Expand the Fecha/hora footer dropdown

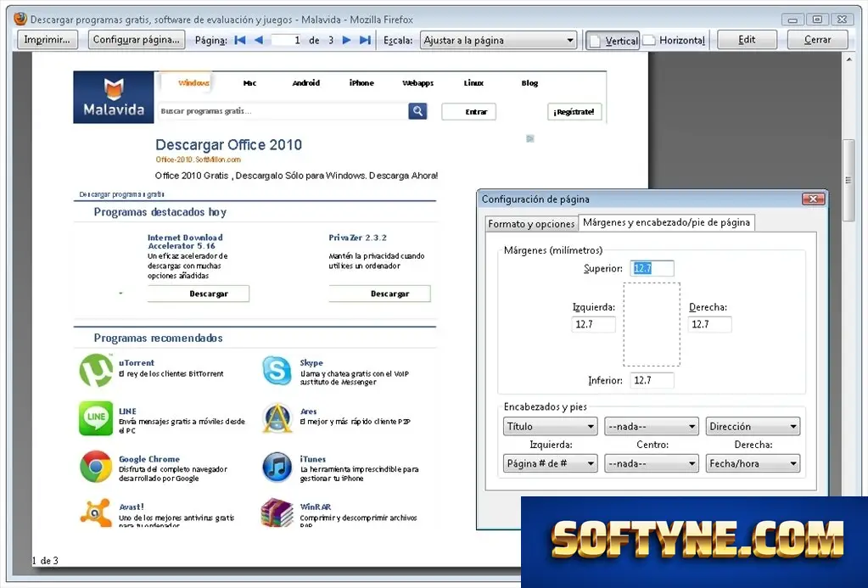click(x=753, y=463)
